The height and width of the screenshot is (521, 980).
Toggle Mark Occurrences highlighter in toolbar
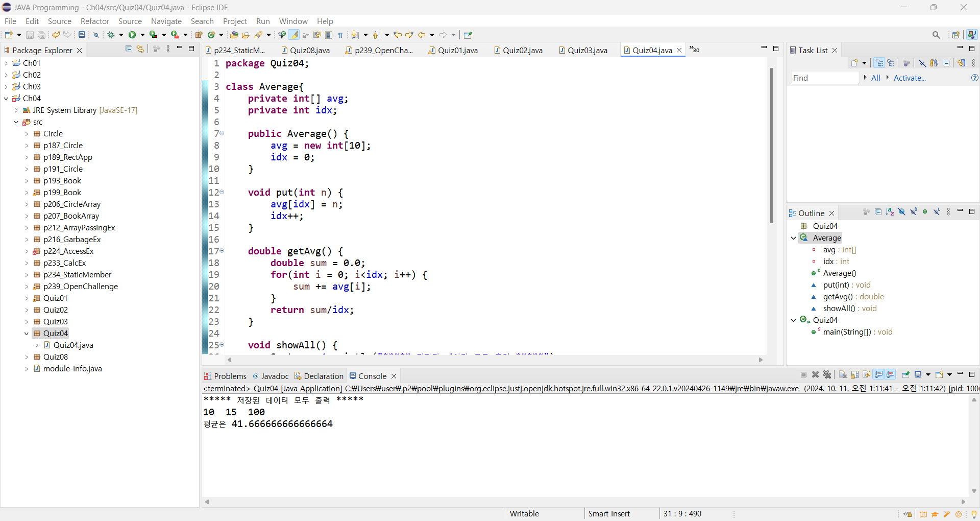coord(294,35)
